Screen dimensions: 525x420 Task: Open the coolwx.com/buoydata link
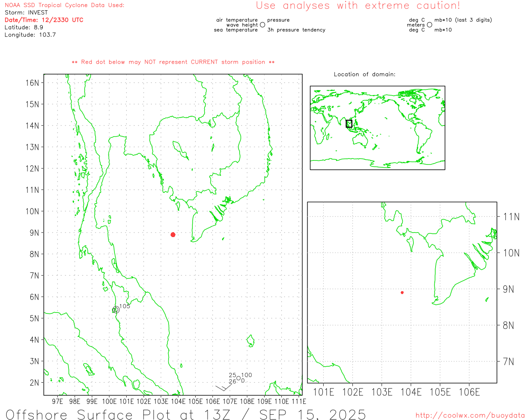point(470,415)
